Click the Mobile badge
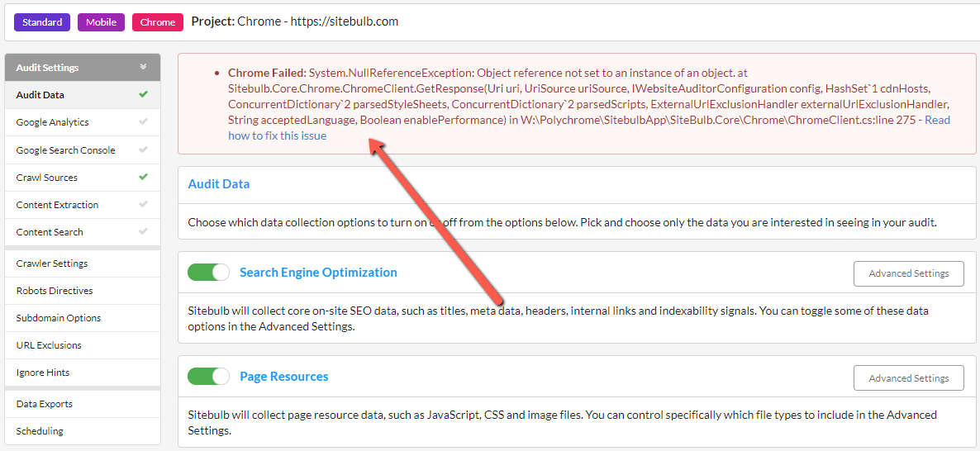The height and width of the screenshot is (451, 980). pos(102,22)
